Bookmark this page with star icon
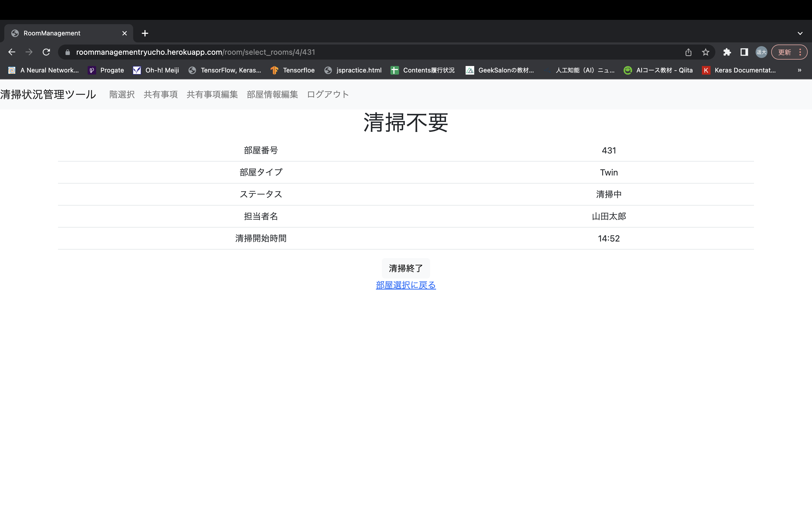 (706, 52)
